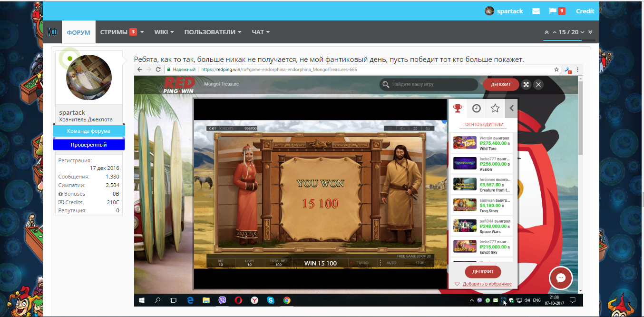This screenshot has height=317, width=644.
Task: Open the Credit link in the top bar
Action: [585, 11]
